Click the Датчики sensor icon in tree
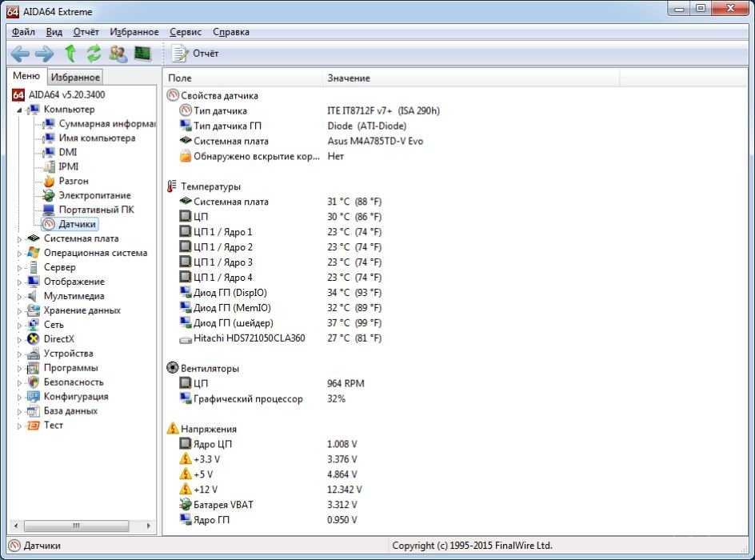The height and width of the screenshot is (560, 755). (49, 224)
